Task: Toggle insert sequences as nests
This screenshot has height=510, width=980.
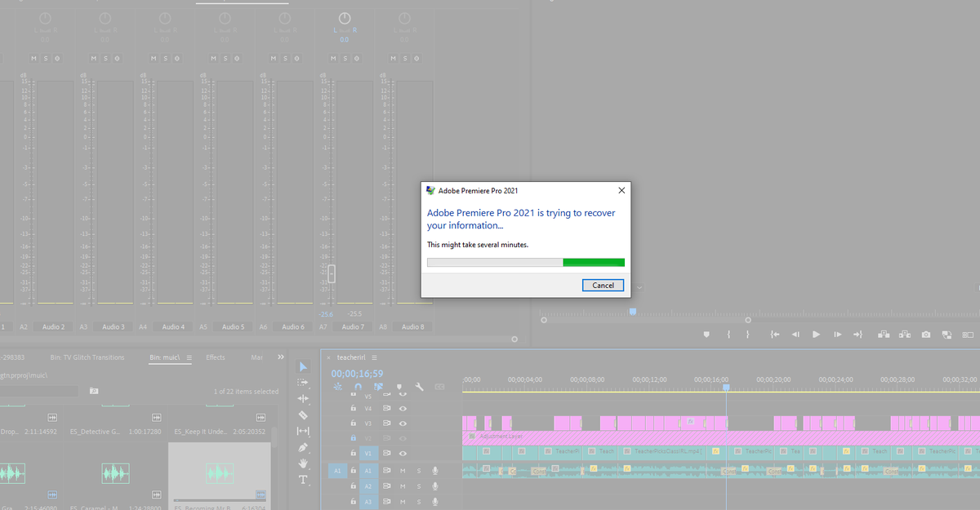Action: click(x=338, y=387)
